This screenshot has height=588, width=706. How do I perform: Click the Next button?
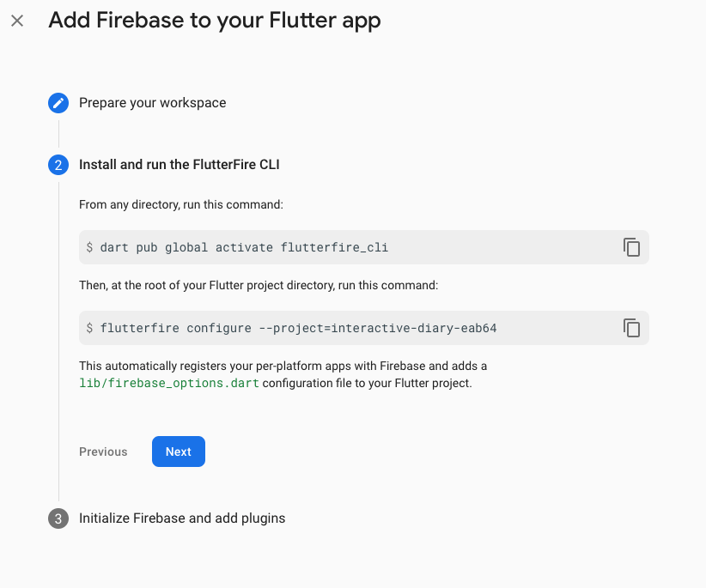coord(178,451)
